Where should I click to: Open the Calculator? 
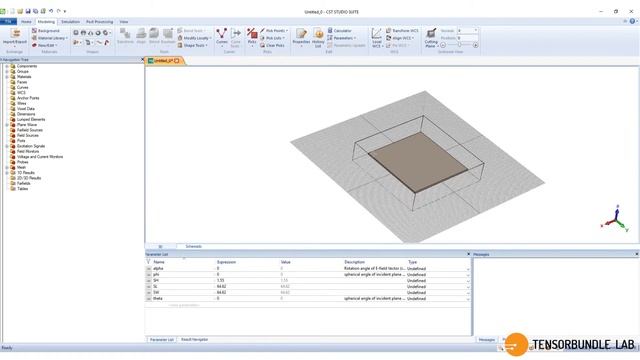[339, 31]
